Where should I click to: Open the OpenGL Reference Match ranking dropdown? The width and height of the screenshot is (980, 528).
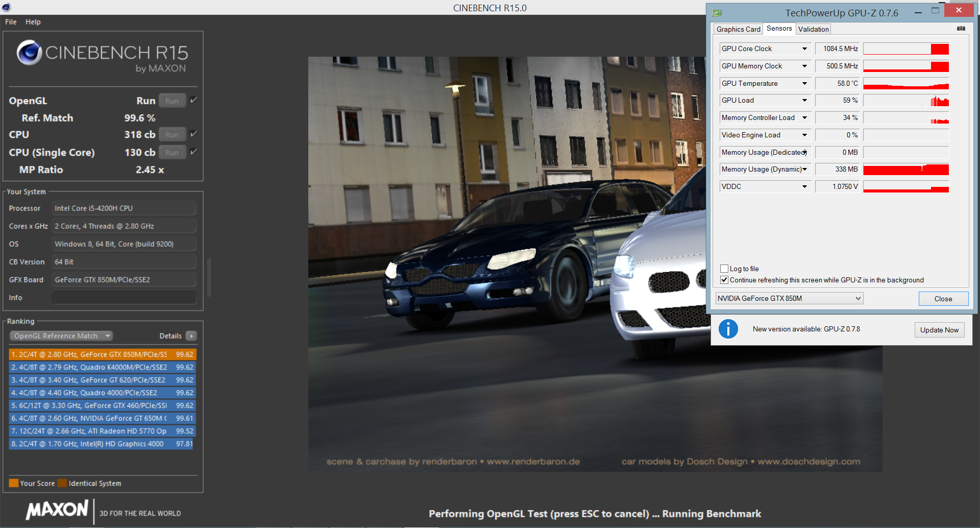(x=61, y=336)
